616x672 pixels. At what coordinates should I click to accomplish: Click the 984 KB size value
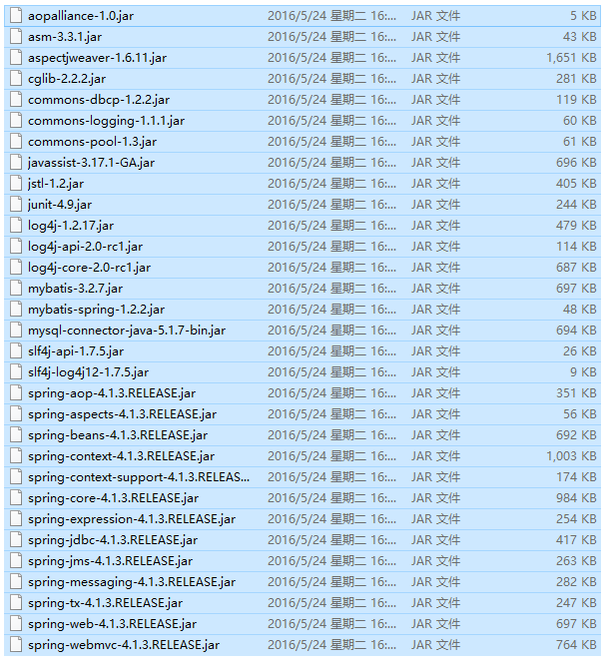(x=576, y=499)
